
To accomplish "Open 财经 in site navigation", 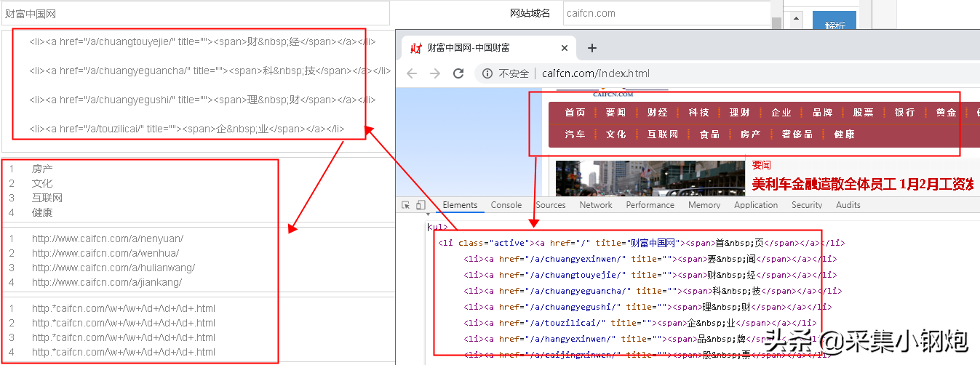I will pyautogui.click(x=657, y=113).
